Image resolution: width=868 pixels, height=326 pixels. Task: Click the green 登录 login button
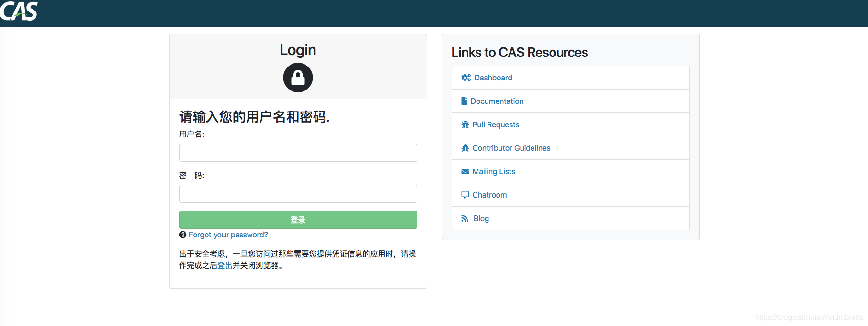click(x=298, y=220)
